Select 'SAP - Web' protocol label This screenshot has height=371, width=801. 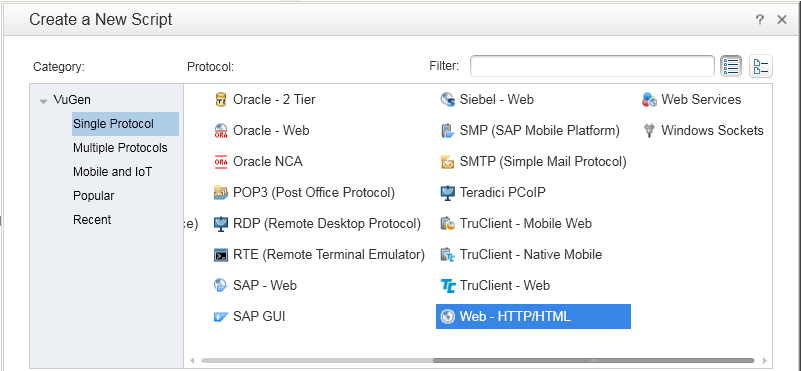click(x=265, y=286)
